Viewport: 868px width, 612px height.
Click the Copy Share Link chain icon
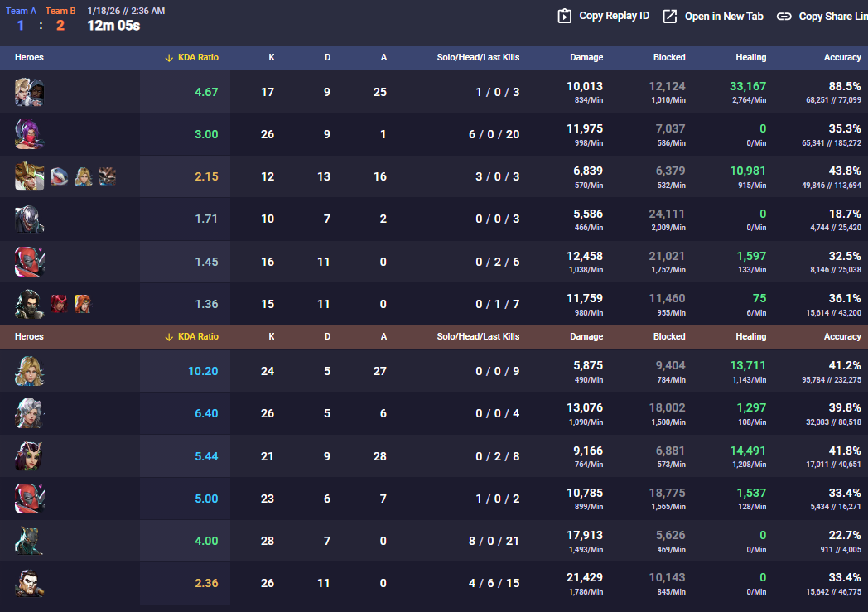point(784,17)
